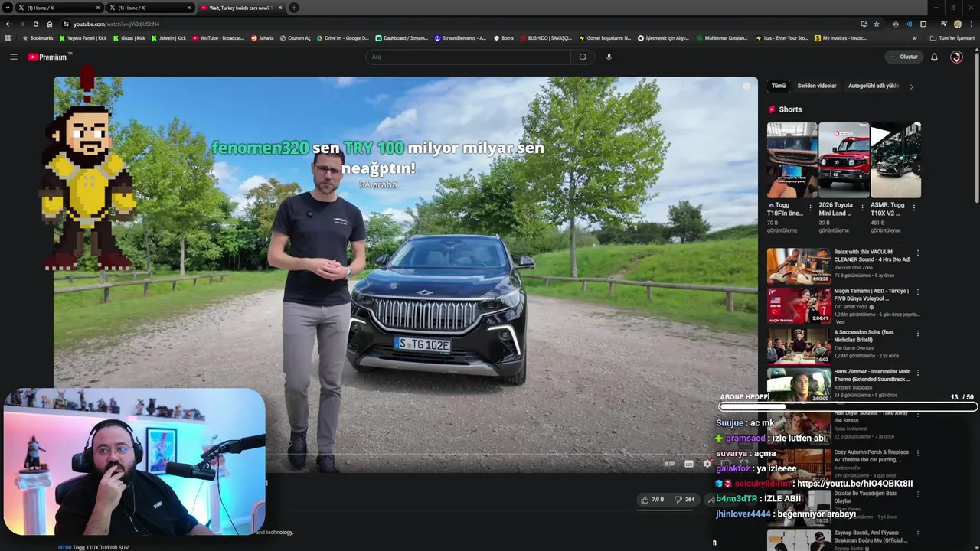Screen dimensions: 980x551
Task: Click the search magnifier button
Action: coord(583,57)
